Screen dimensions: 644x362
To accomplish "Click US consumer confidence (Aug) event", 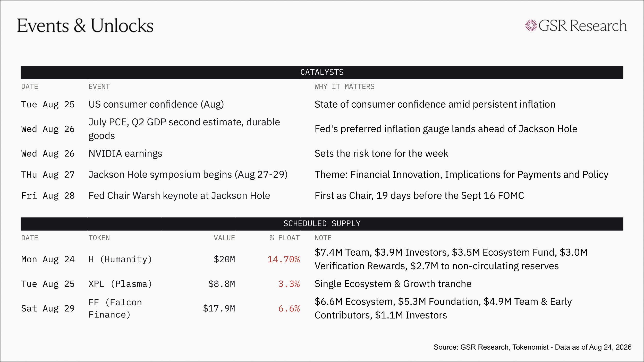I will (156, 105).
